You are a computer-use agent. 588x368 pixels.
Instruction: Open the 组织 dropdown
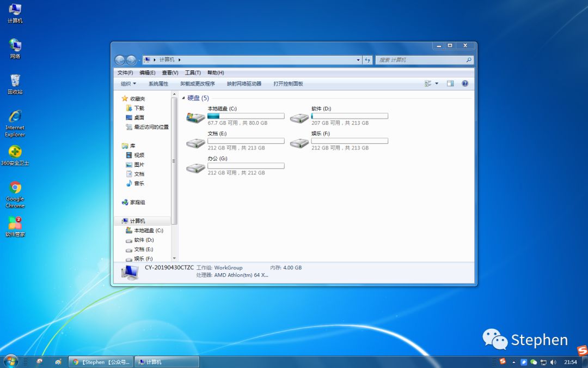(x=128, y=83)
